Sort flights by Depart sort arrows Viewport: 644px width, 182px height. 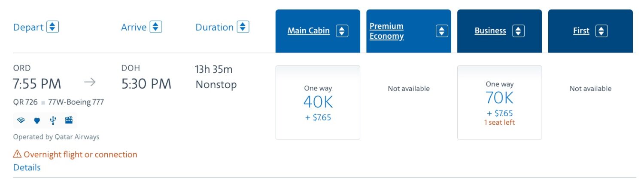(x=52, y=27)
